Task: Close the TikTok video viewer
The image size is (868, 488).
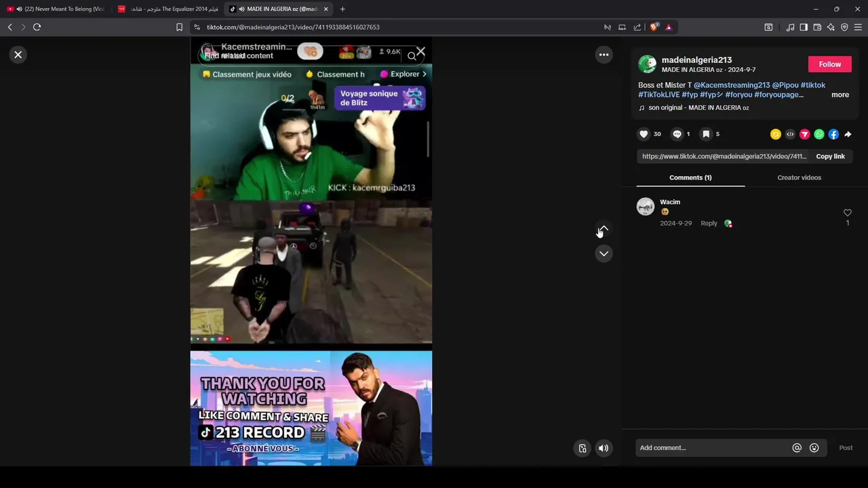Action: [18, 55]
